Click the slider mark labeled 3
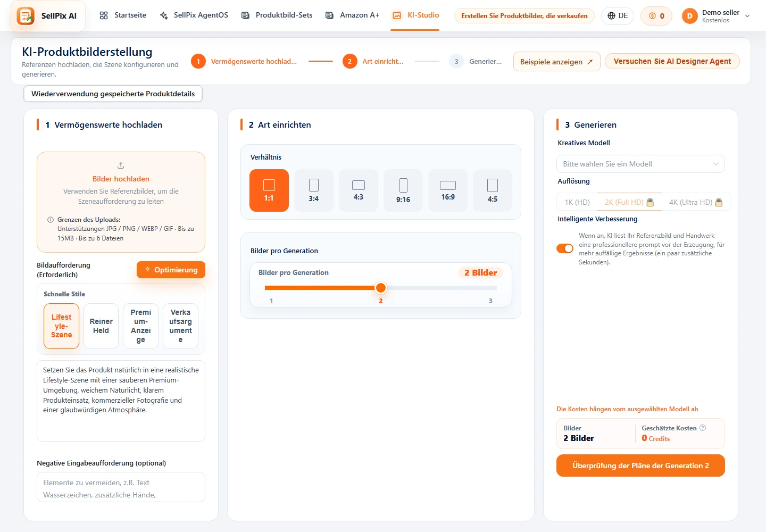 (x=490, y=301)
